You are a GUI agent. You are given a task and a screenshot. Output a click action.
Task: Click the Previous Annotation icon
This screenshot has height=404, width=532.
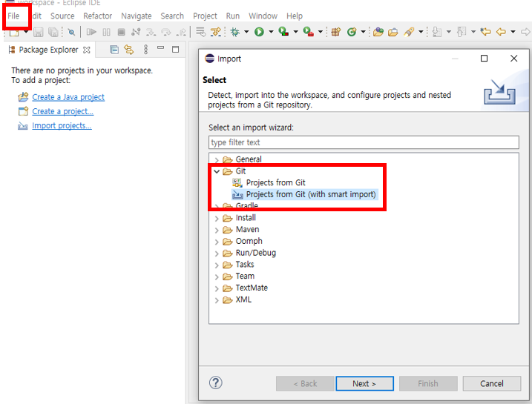coord(462,32)
